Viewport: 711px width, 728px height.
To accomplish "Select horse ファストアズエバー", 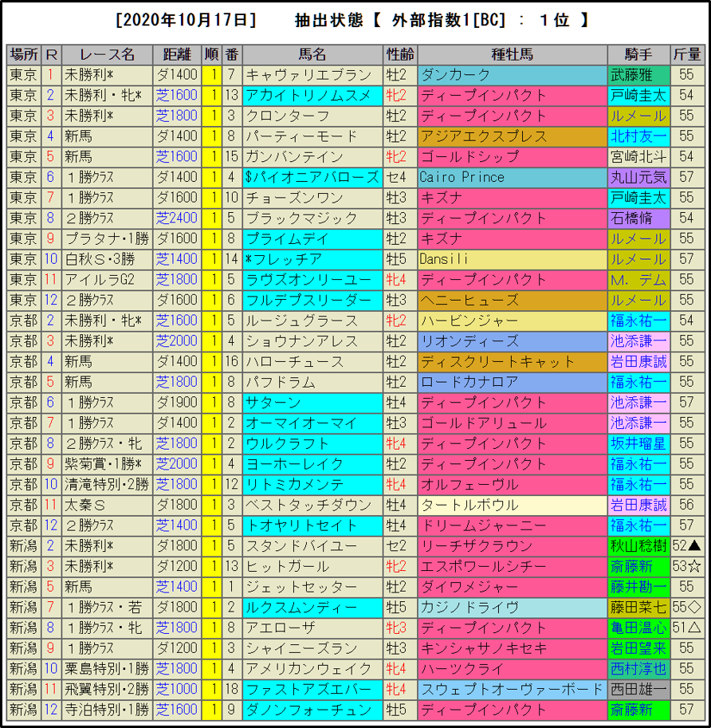I will click(x=309, y=689).
